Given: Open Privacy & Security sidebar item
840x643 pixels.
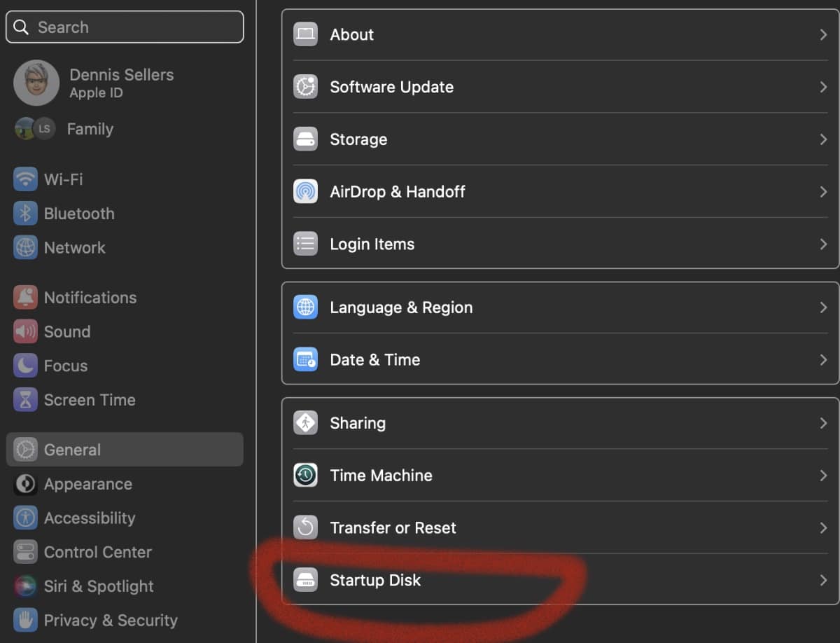Looking at the screenshot, I should (110, 621).
